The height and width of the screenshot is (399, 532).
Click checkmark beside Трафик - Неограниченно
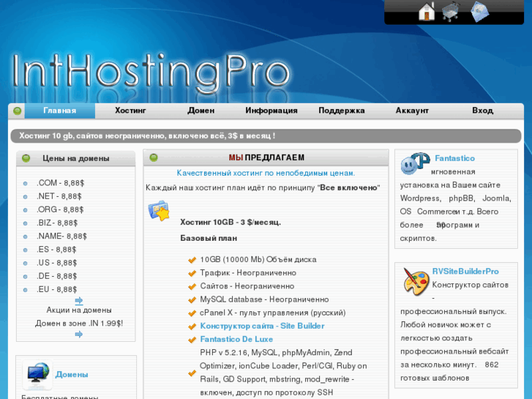tap(192, 273)
